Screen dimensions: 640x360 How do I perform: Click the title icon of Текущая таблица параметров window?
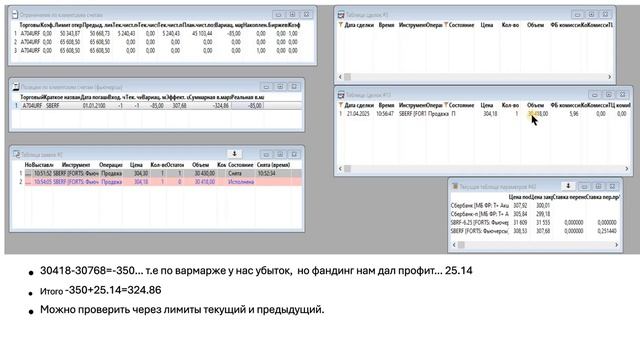pyautogui.click(x=455, y=187)
